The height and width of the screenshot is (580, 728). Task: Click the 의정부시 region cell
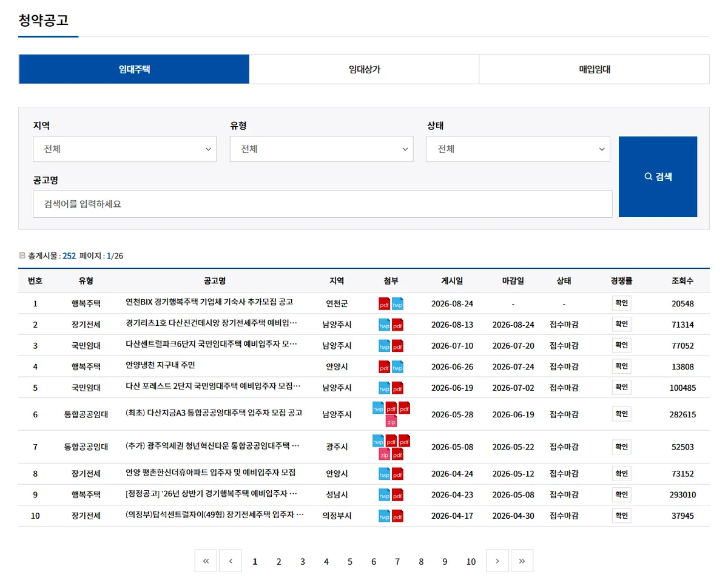(337, 516)
